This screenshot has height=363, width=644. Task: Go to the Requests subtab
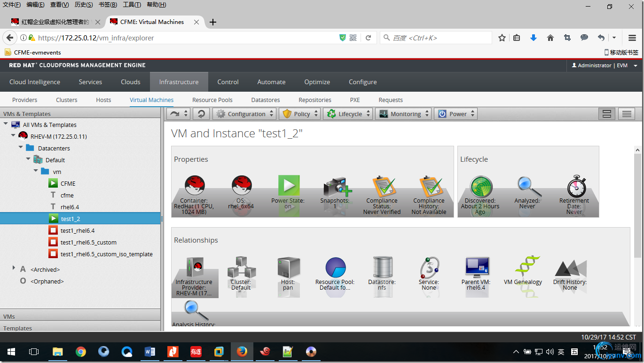click(x=391, y=100)
